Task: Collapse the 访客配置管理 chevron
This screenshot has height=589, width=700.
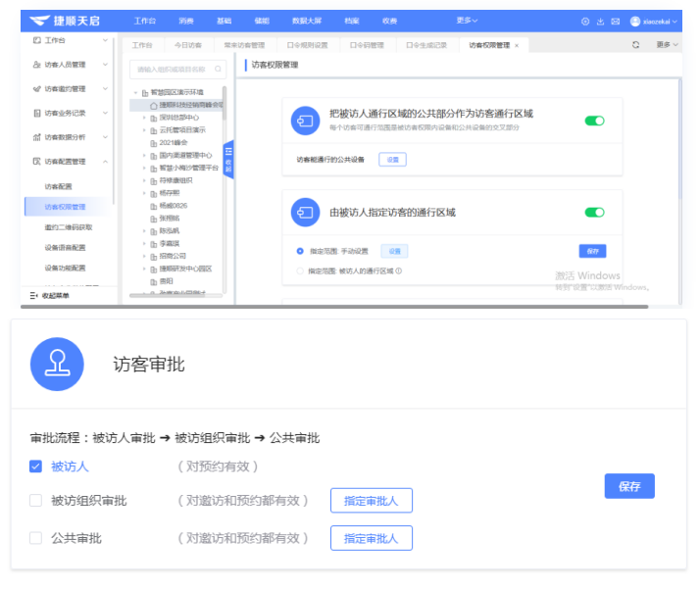Action: click(105, 161)
